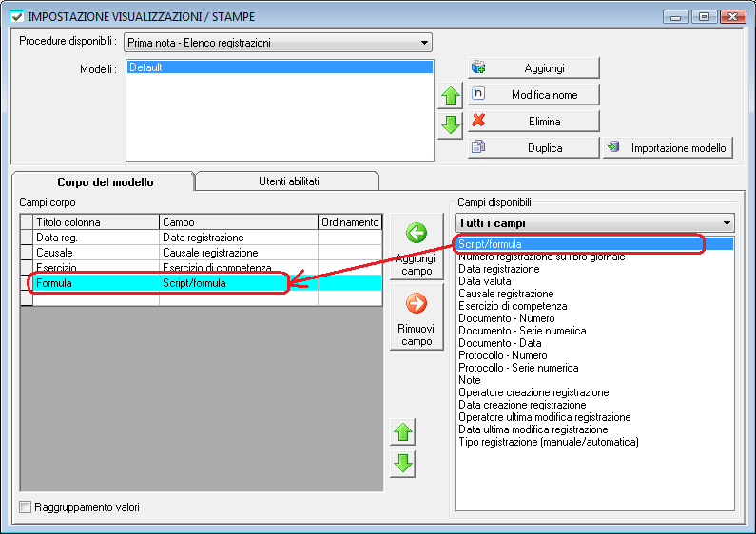Click the red X icon on Elimina
Screen dimensions: 756x534
[x=478, y=120]
